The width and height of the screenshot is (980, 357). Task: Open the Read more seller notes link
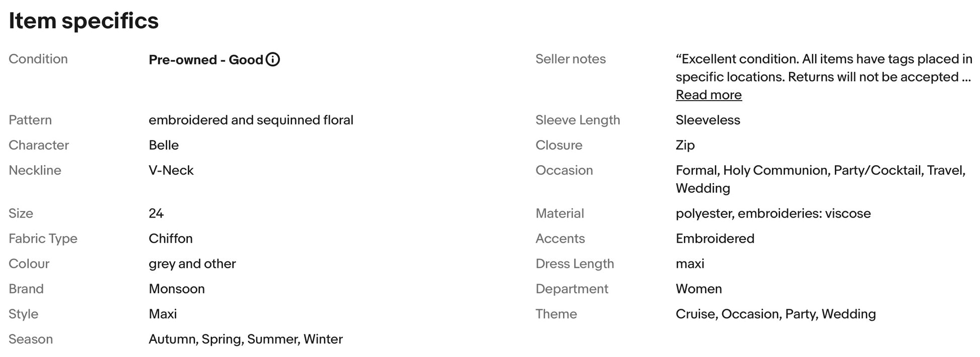(708, 95)
